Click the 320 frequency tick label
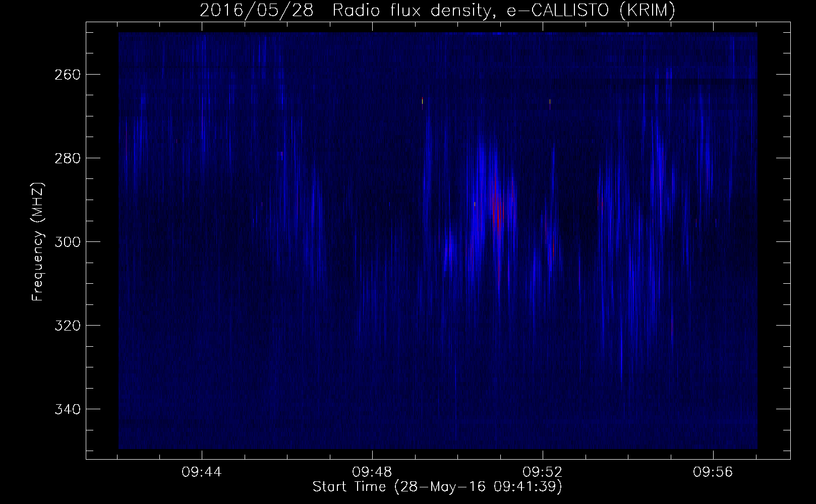This screenshot has width=816, height=504. pos(67,326)
